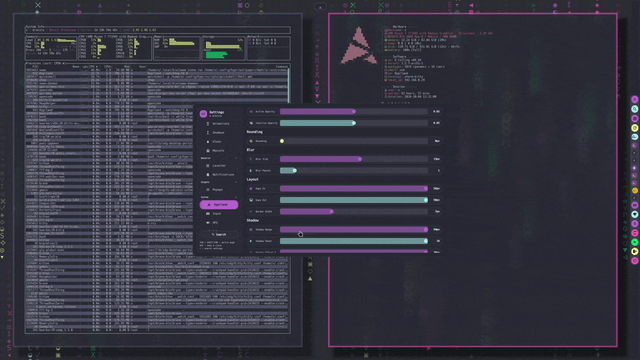Click the Settings app logo icon
This screenshot has height=360, width=640.
(x=203, y=114)
